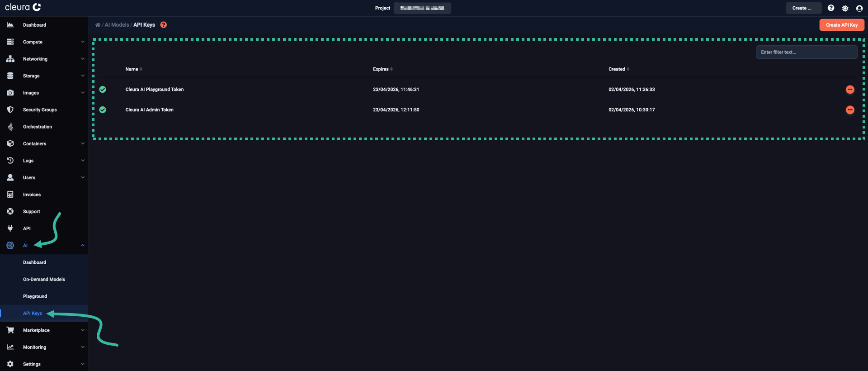Sort table by Name column
Image resolution: width=868 pixels, height=371 pixels.
click(x=134, y=69)
